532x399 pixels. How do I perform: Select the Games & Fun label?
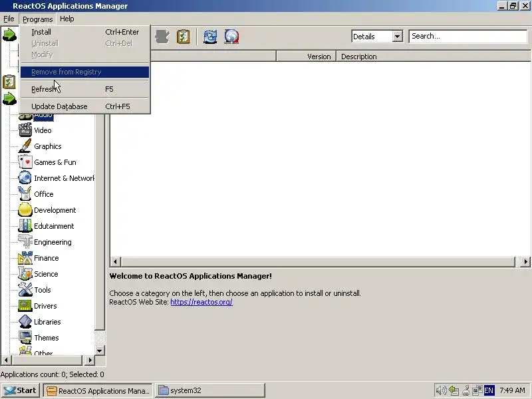55,162
